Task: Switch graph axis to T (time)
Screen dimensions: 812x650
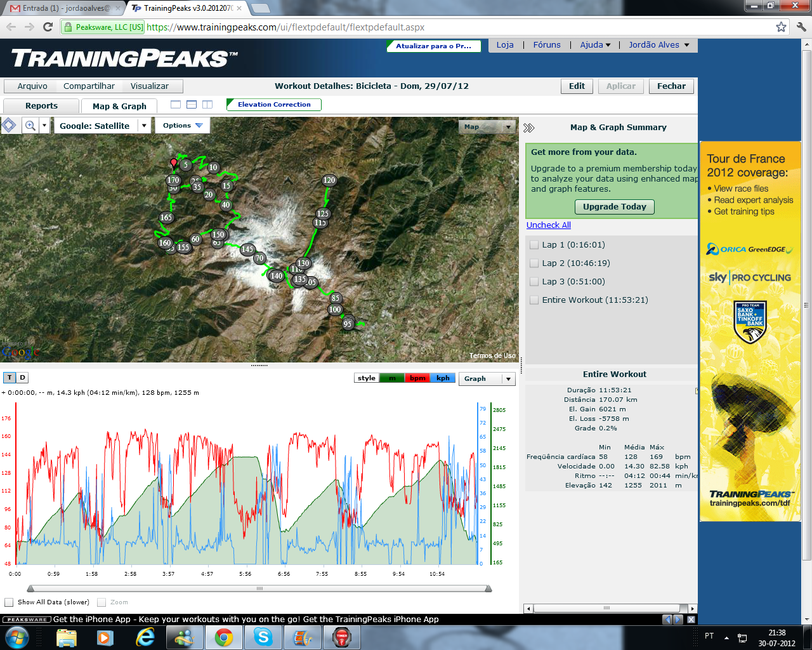Action: click(x=10, y=378)
